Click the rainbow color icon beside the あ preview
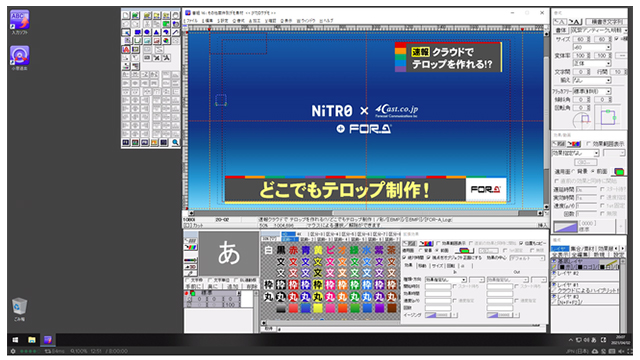 191,247
